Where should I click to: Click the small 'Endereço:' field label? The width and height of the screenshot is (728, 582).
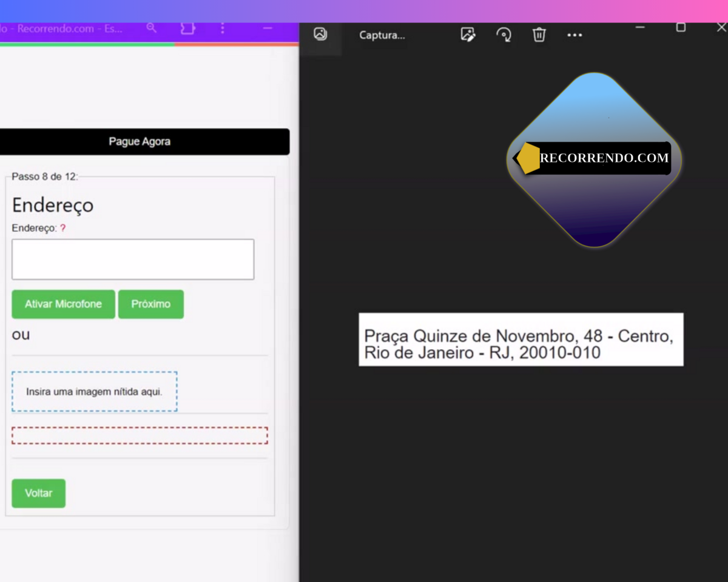(x=35, y=229)
